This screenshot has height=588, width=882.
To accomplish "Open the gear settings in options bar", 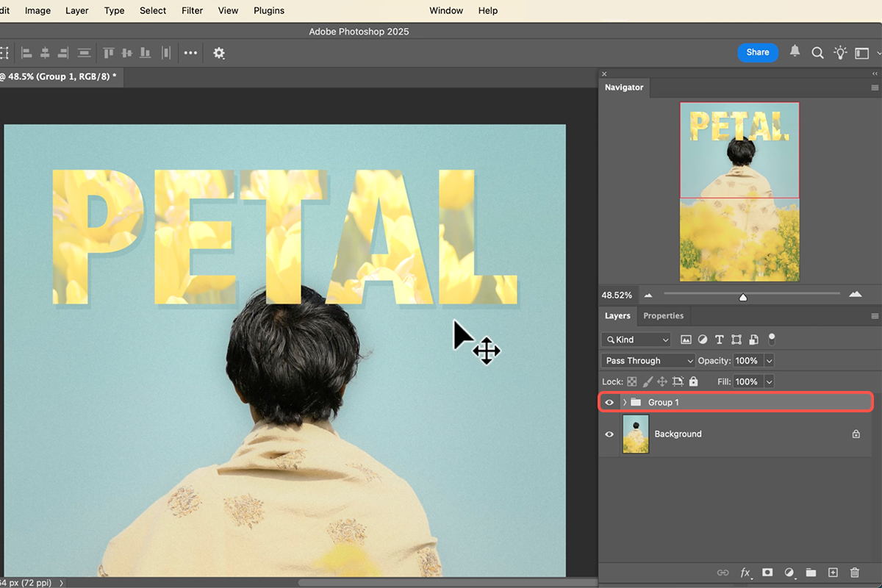I will 218,53.
